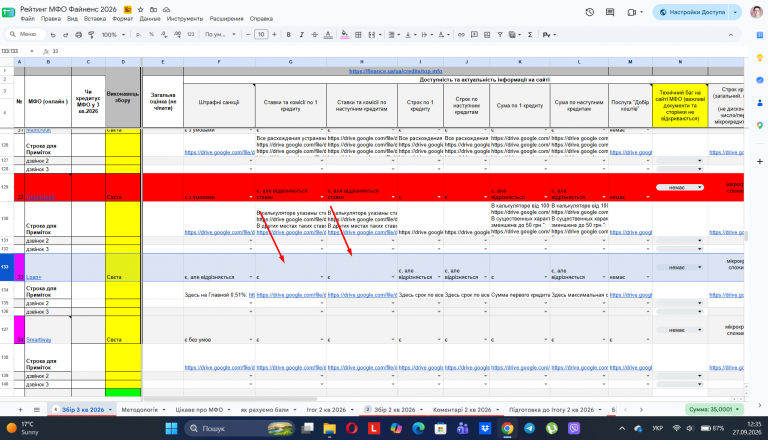Viewport: 768px width, 440px height.
Task: Switch to 'як рахуємо бали' sheet tab
Action: [264, 410]
